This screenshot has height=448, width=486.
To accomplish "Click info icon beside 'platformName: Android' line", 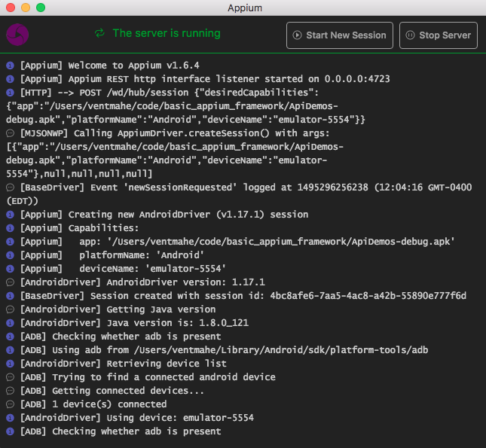I will pos(10,255).
